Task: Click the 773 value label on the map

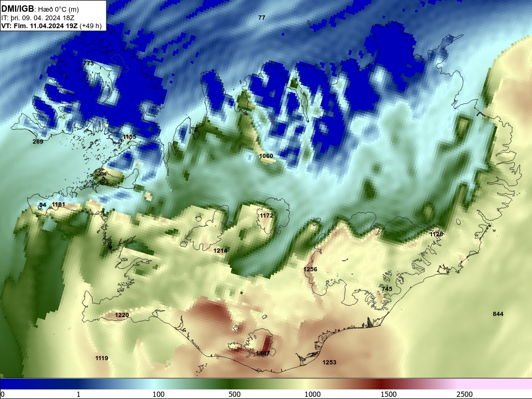Action: (x=88, y=63)
